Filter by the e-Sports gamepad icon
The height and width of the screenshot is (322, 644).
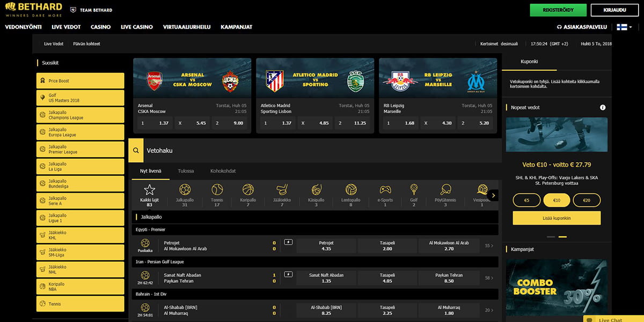385,189
